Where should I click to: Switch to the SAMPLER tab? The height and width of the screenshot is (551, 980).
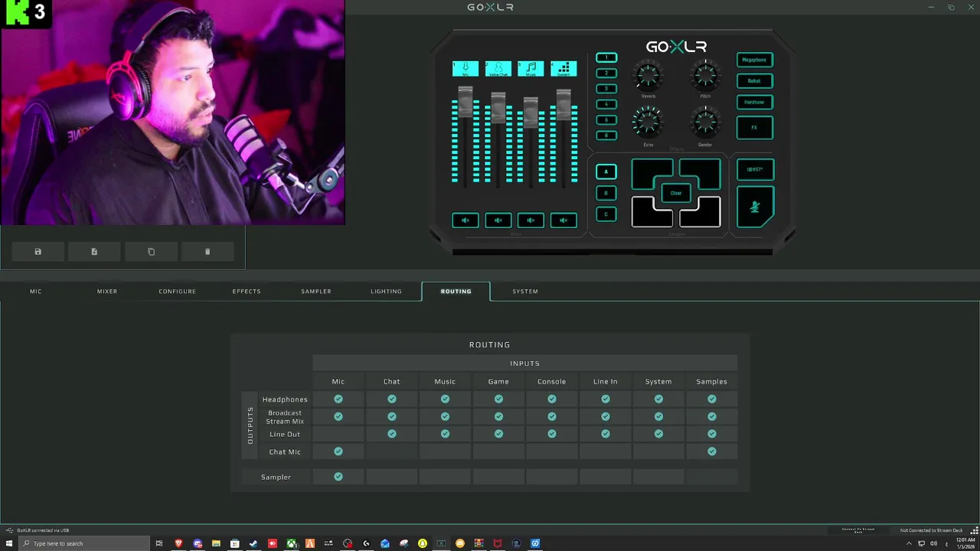coord(316,292)
